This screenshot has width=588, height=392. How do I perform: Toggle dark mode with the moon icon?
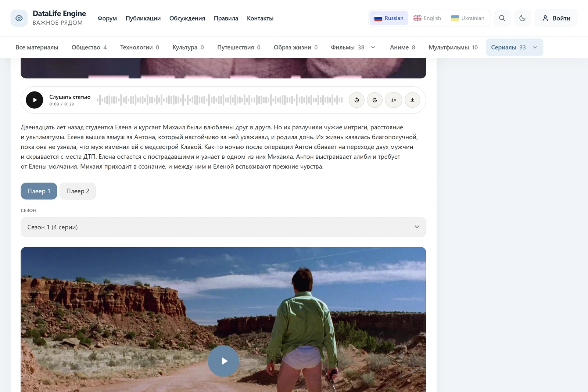522,18
